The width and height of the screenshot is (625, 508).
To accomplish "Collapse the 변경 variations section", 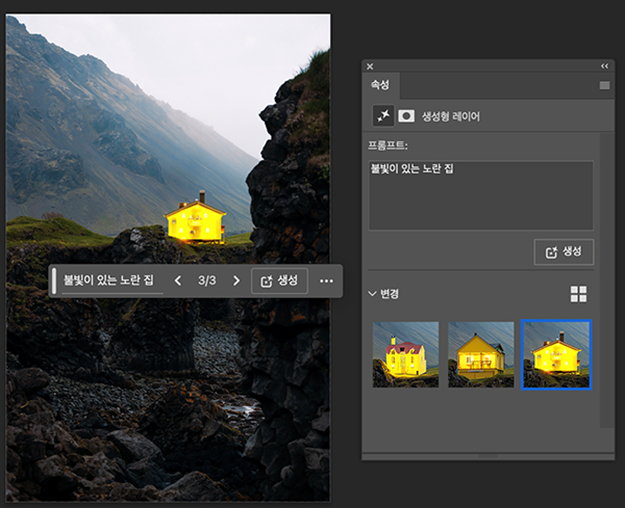I will pos(372,294).
